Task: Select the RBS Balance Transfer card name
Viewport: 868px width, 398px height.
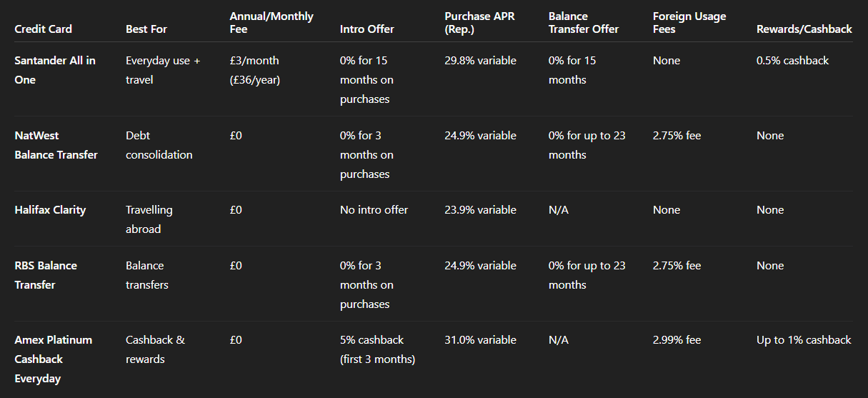Action: 46,275
